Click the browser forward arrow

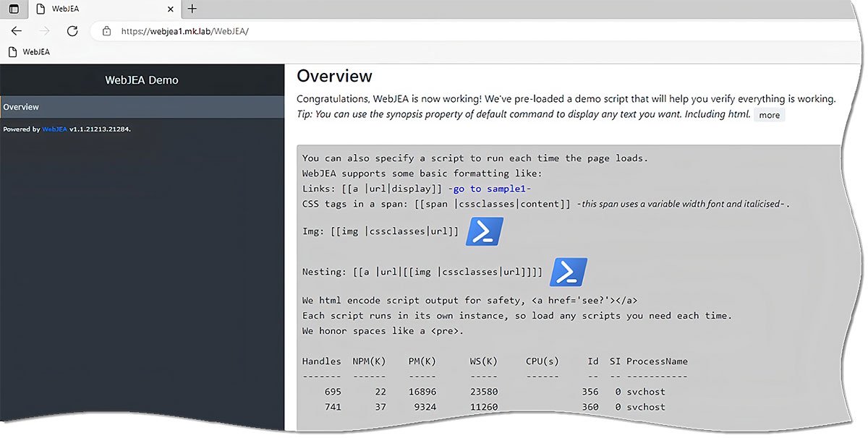pyautogui.click(x=44, y=31)
